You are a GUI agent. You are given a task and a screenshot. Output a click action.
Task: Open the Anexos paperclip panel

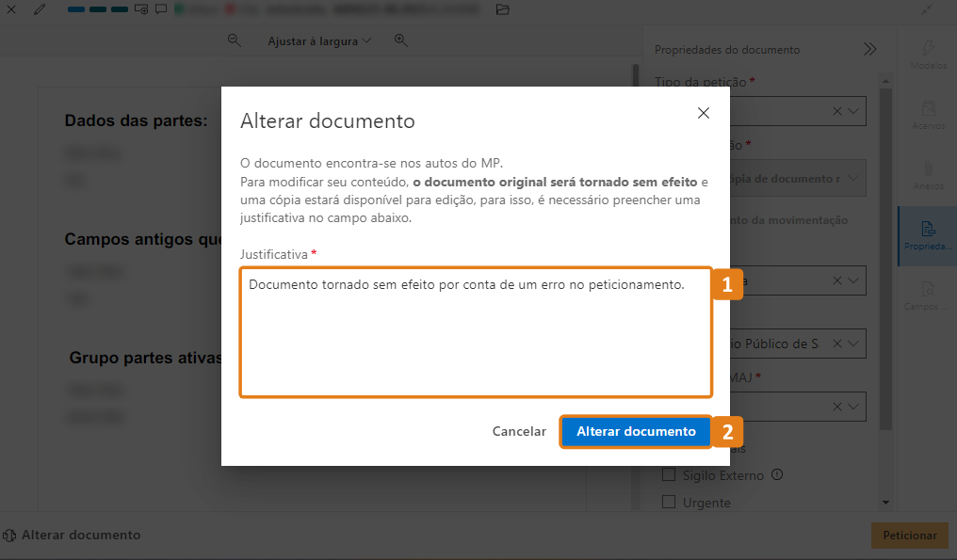pyautogui.click(x=928, y=175)
